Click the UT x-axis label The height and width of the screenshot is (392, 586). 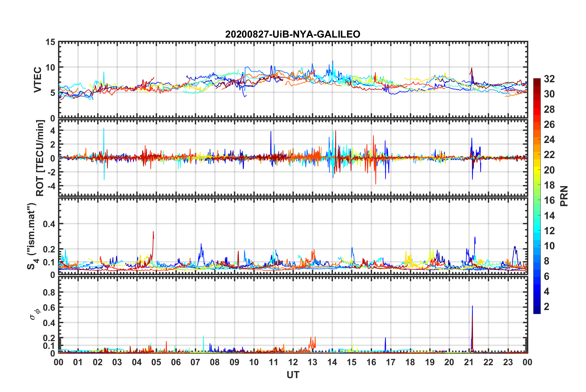[x=293, y=375]
